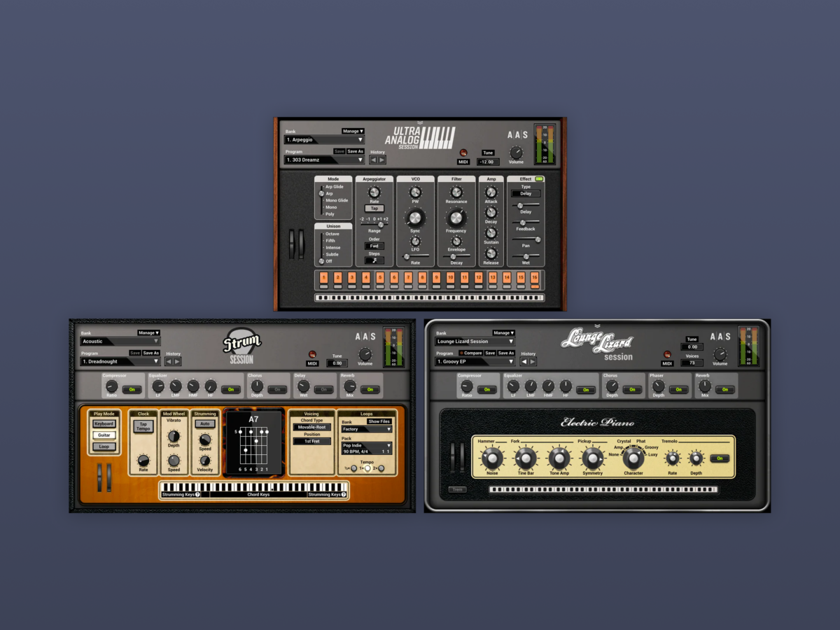Click the Vibrato Depth knob in Strum Session
The height and width of the screenshot is (630, 840).
click(174, 435)
